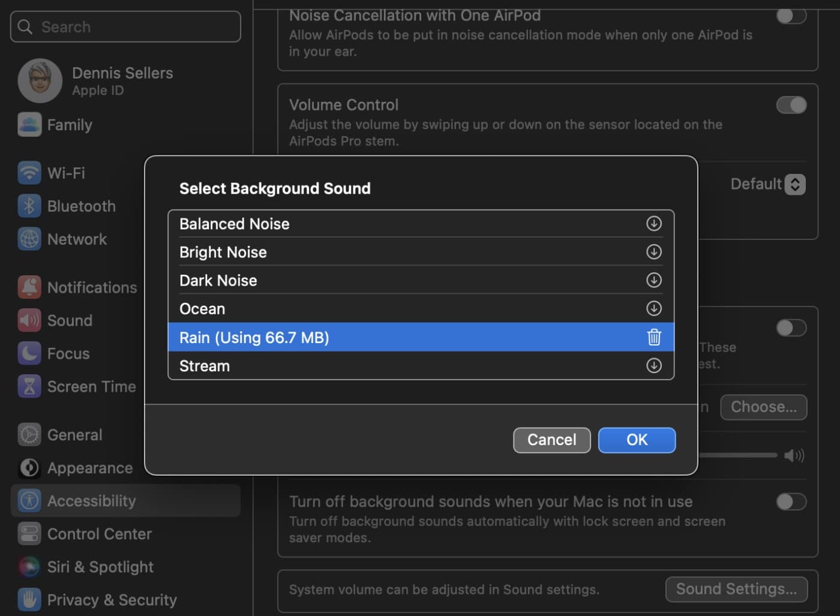Click the Network globe icon
The height and width of the screenshot is (616, 840).
pyautogui.click(x=29, y=239)
